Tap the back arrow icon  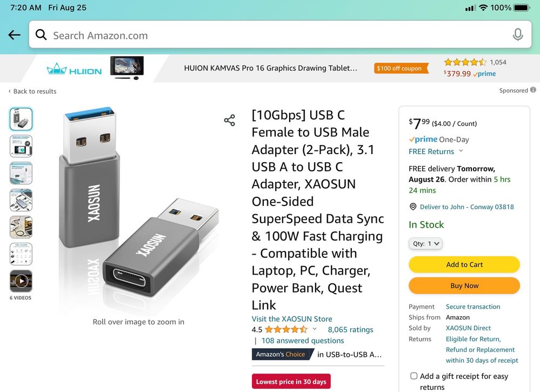pos(15,35)
